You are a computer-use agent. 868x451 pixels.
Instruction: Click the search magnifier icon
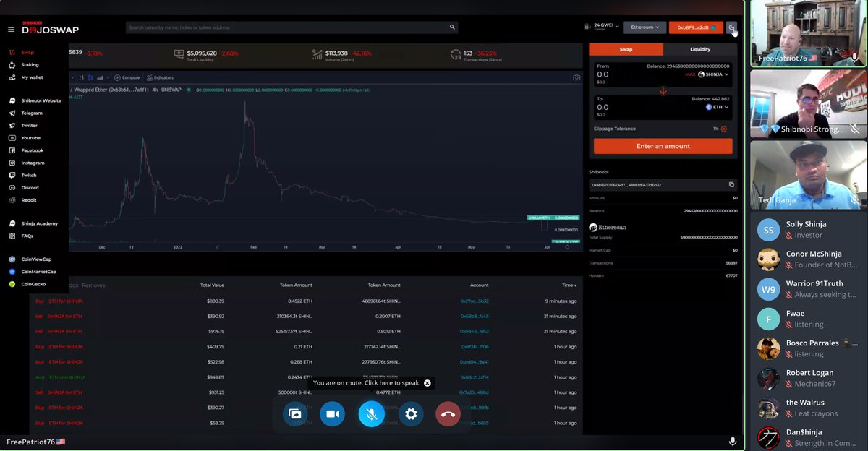[453, 27]
